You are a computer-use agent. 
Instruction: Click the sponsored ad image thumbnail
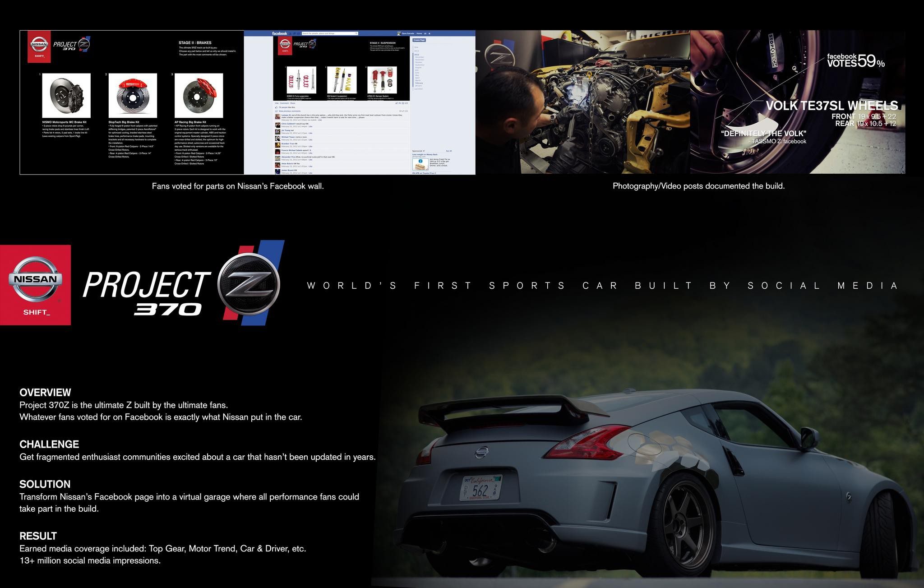[420, 164]
